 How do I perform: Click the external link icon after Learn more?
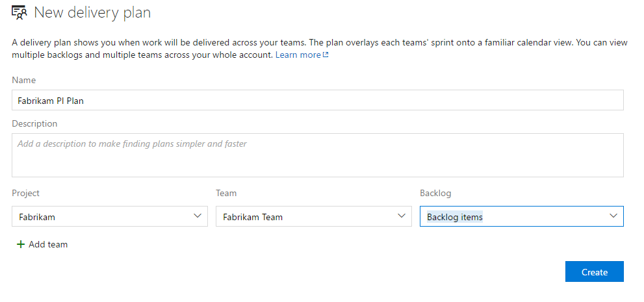326,55
